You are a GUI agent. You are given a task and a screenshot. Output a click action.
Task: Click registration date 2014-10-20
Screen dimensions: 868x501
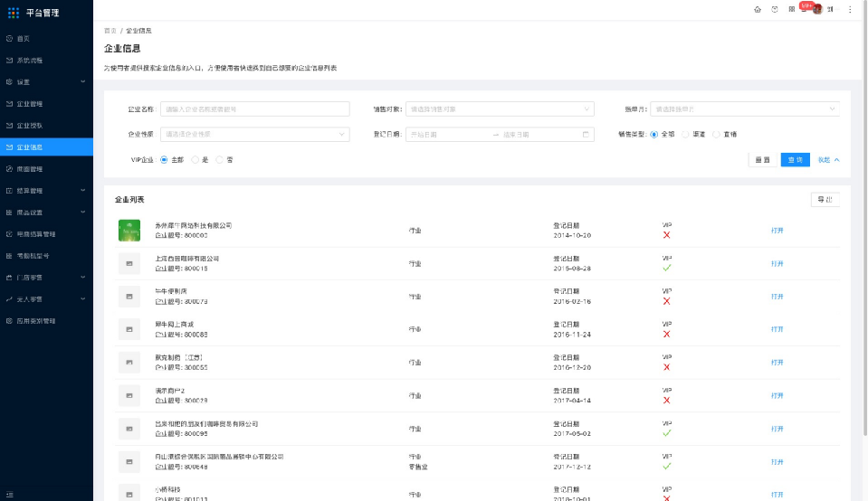tap(572, 235)
